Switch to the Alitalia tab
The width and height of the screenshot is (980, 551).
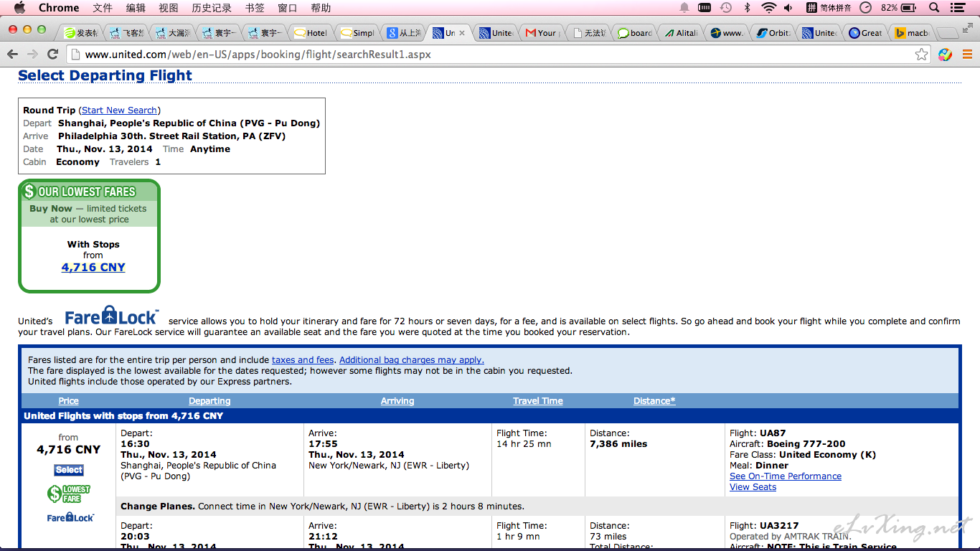pyautogui.click(x=680, y=32)
